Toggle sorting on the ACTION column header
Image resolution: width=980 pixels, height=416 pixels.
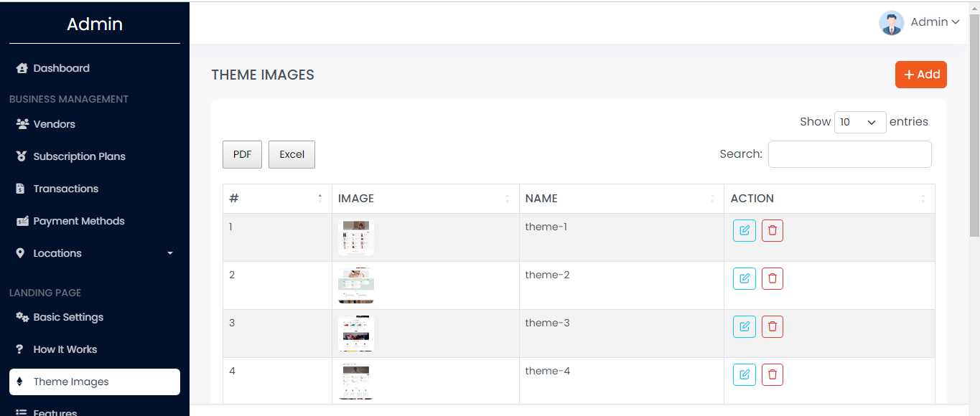coord(923,198)
